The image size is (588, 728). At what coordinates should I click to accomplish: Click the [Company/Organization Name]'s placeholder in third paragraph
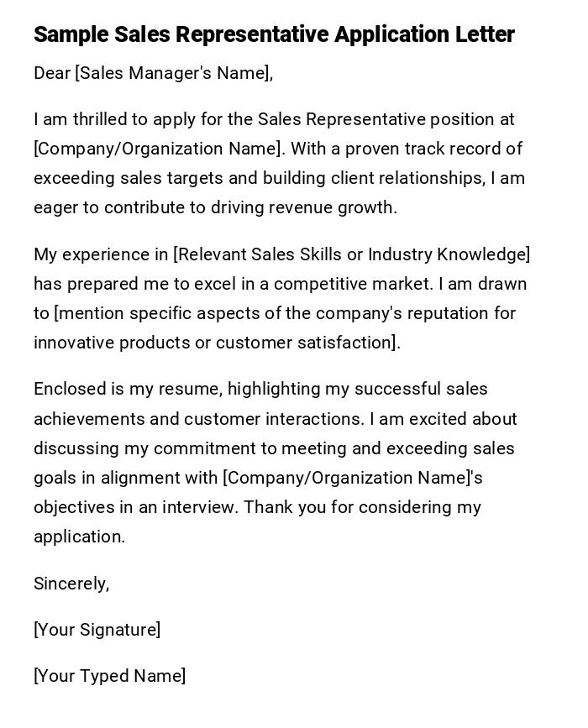pos(352,478)
